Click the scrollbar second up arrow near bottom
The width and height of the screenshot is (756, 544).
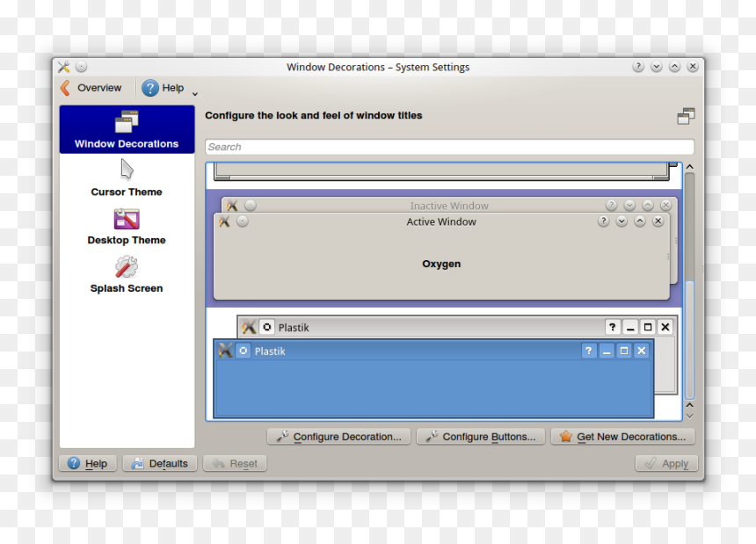click(x=690, y=405)
